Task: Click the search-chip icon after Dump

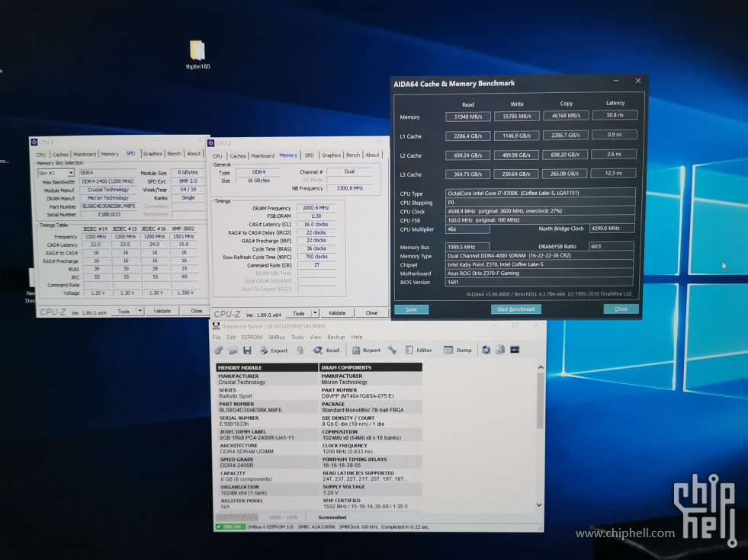Action: 486,350
